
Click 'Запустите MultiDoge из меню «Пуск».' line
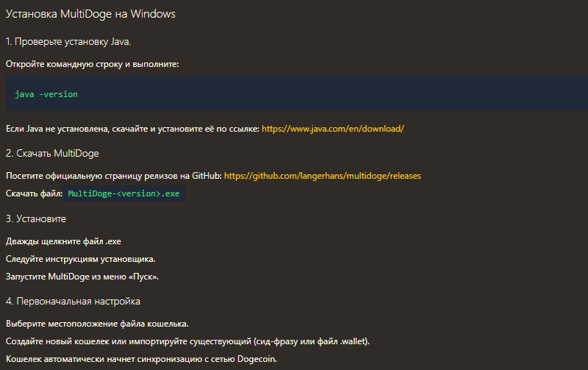[82, 277]
